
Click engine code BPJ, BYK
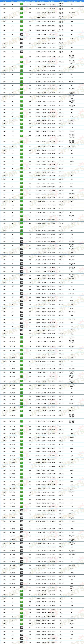72,82
